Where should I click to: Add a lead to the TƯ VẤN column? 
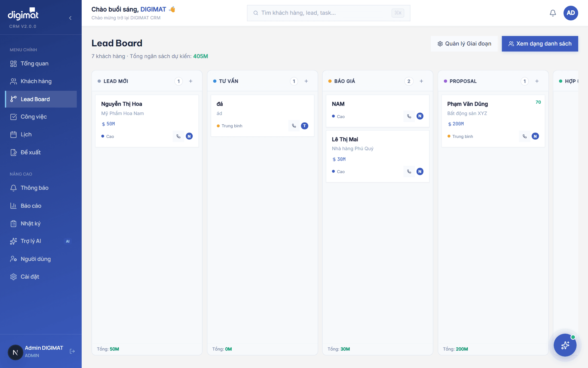tap(306, 81)
